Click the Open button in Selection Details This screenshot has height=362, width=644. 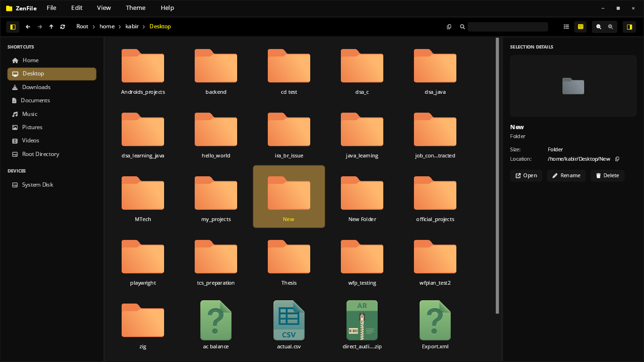[526, 176]
